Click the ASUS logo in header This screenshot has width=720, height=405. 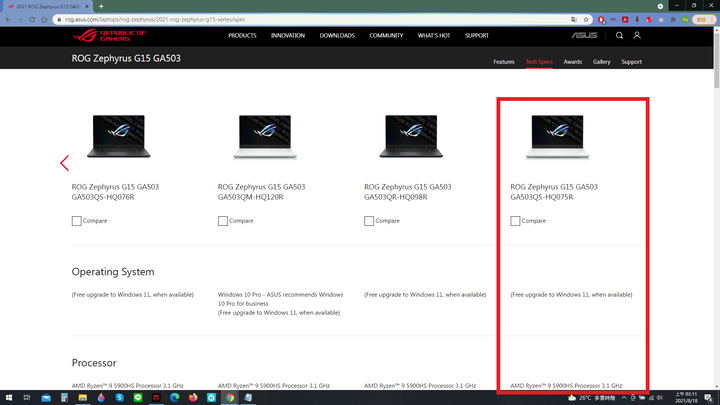pos(584,35)
